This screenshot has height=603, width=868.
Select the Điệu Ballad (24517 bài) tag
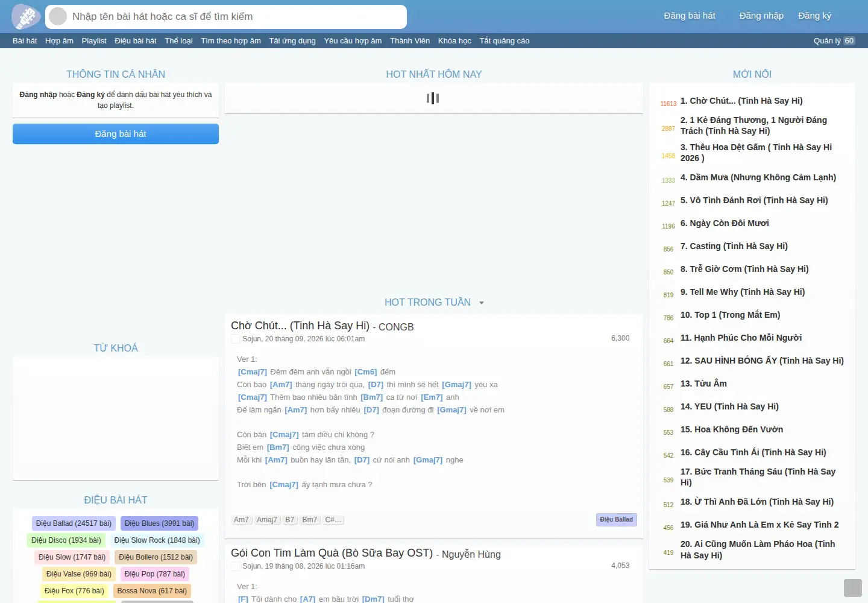coord(74,523)
